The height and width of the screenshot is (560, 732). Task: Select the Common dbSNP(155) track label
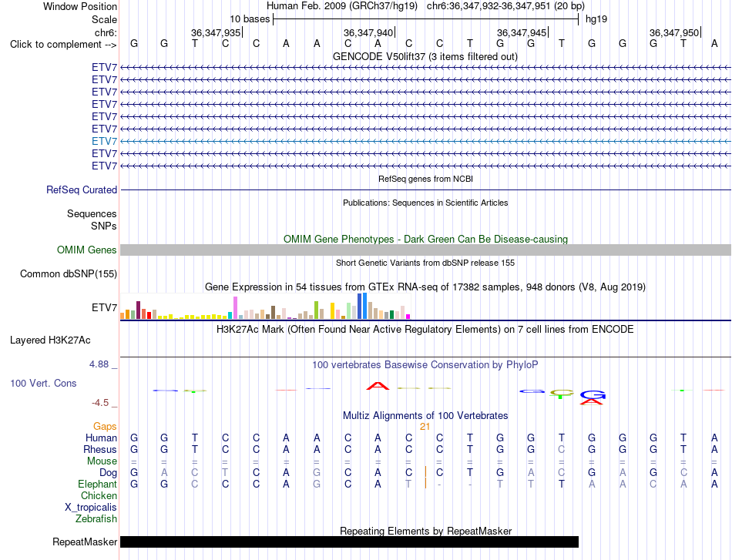(68, 274)
